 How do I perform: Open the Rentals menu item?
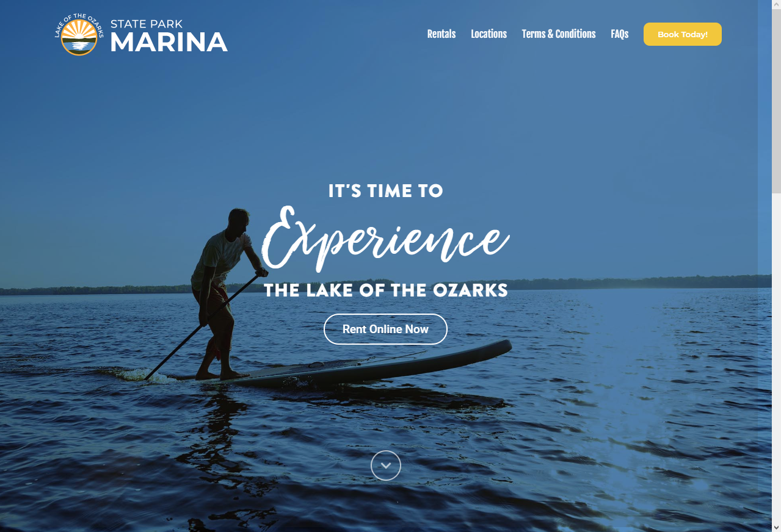pyautogui.click(x=441, y=34)
